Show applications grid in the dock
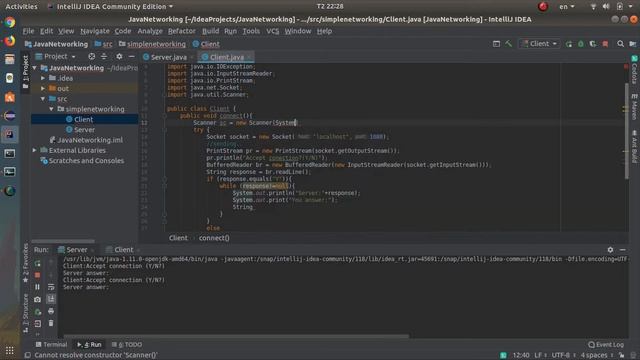This screenshot has width=640, height=360. (10, 350)
